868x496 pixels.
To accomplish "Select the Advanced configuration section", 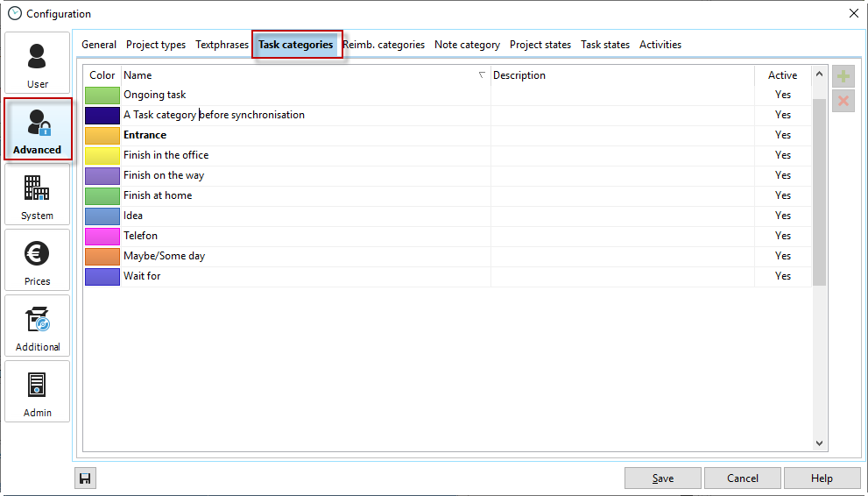I will [x=37, y=130].
